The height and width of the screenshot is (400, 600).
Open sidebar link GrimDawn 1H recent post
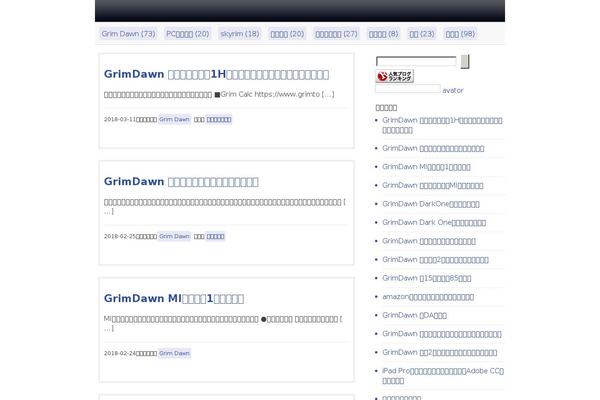442,125
